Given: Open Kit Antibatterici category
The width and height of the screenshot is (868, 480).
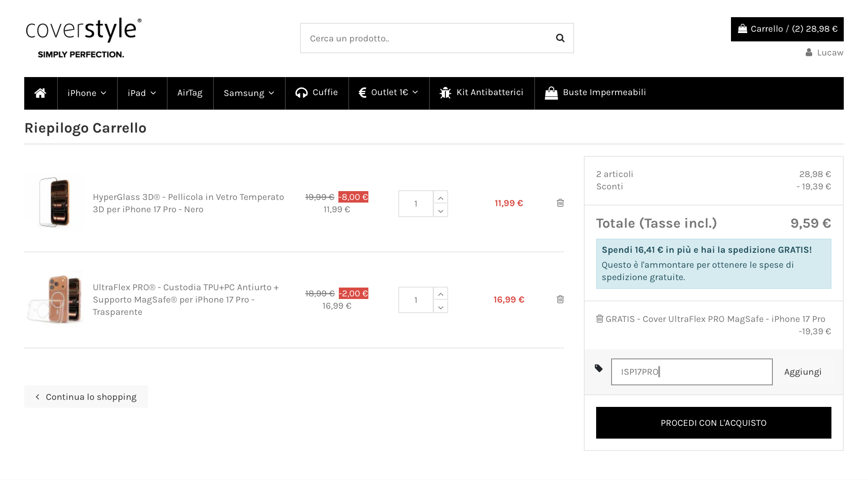Looking at the screenshot, I should point(482,93).
